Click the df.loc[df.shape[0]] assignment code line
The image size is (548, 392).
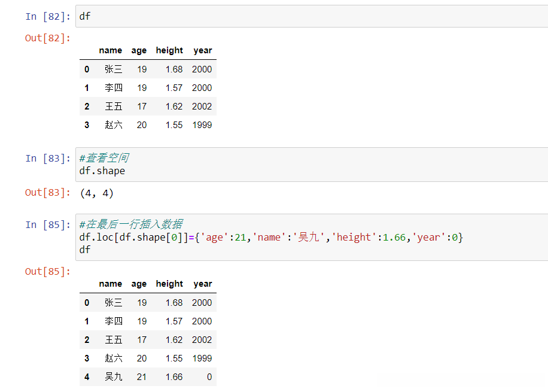pos(270,238)
